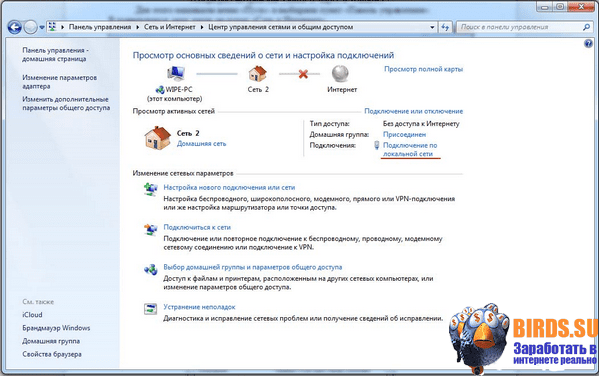Screen dimensions: 599x376
Task: Open Подключение по локальной сети link
Action: click(410, 149)
